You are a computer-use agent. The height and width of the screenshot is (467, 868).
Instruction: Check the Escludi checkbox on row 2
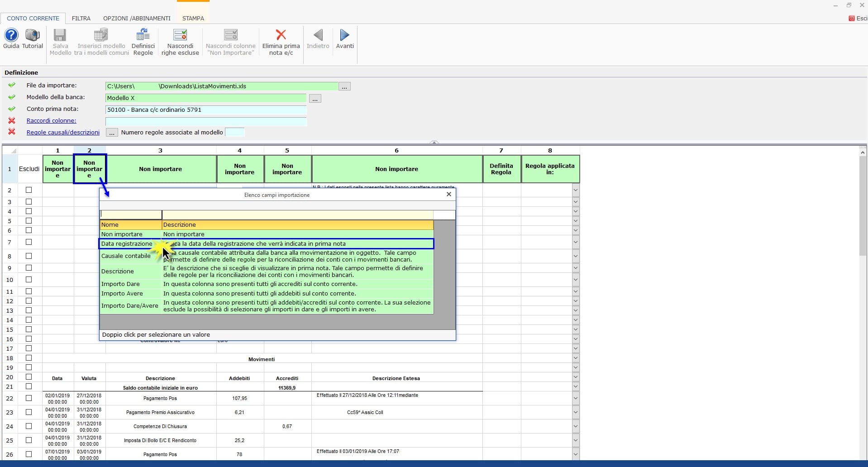[x=29, y=190]
